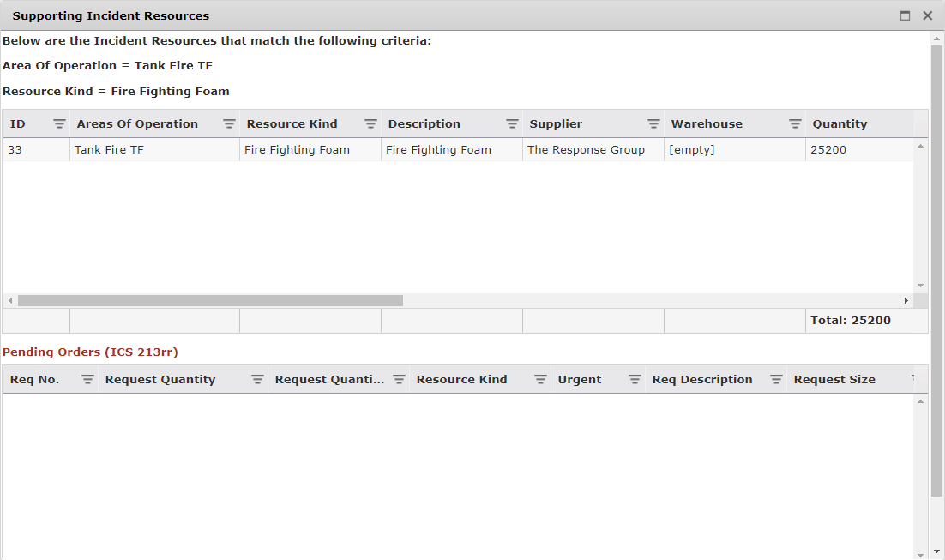Open filter for Request Quantity column
This screenshot has height=560, width=945.
point(257,379)
